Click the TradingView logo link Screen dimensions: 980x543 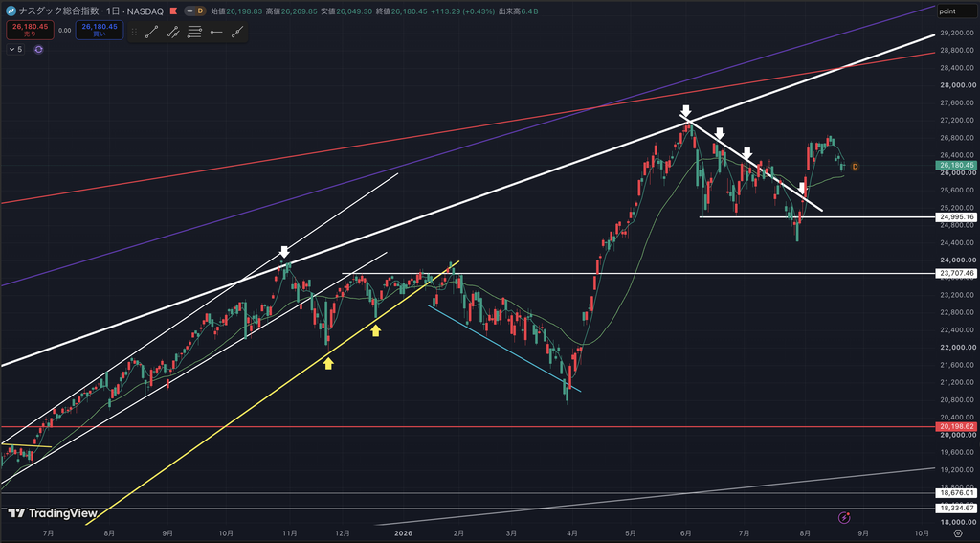[54, 513]
